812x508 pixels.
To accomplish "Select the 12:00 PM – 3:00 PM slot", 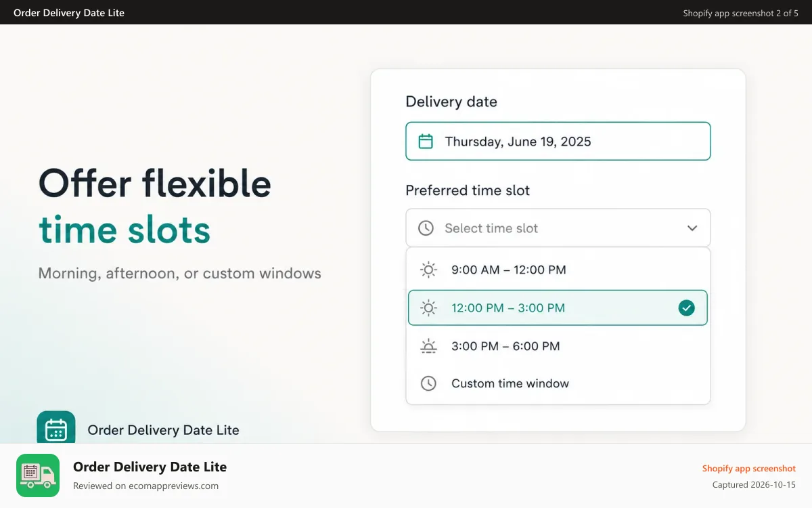I will 558,308.
